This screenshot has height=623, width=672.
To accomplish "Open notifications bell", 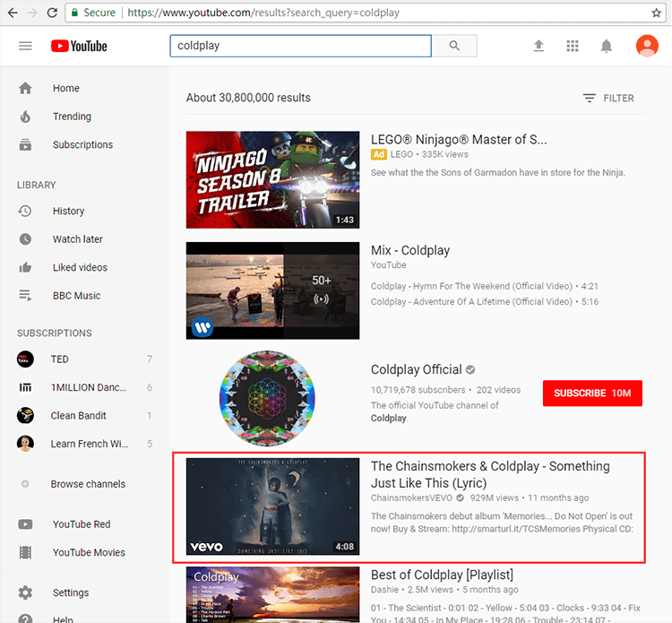I will point(606,46).
